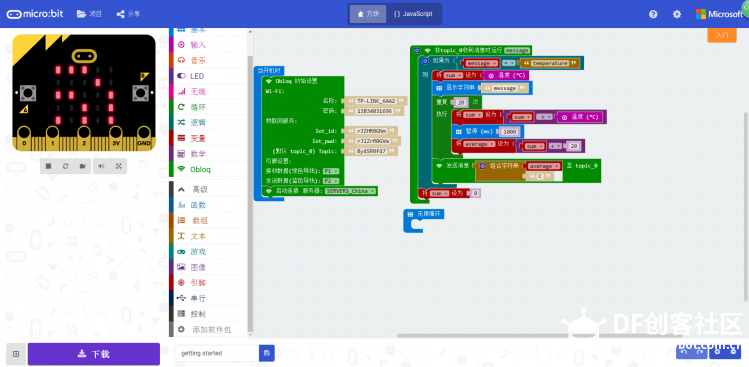
Task: Click the workspace vertical scrollbar
Action: (746, 208)
